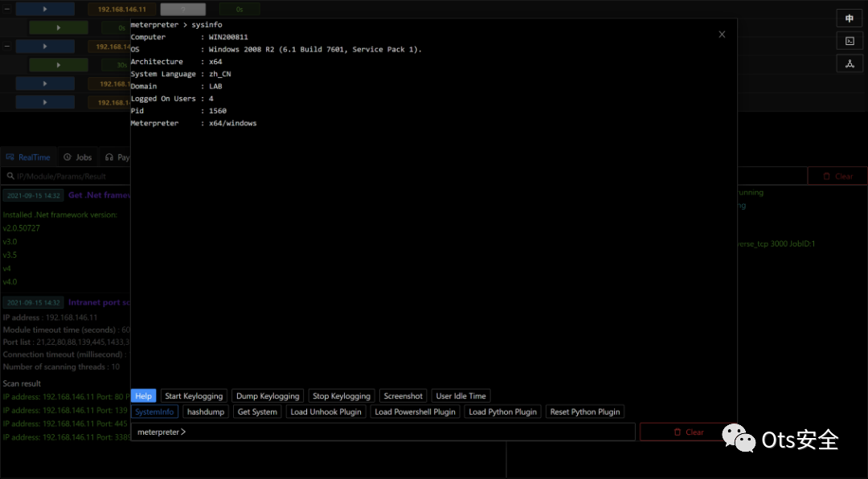Viewport: 868px width, 479px height.
Task: Click the green play button beside the 30s tag
Action: (58, 65)
